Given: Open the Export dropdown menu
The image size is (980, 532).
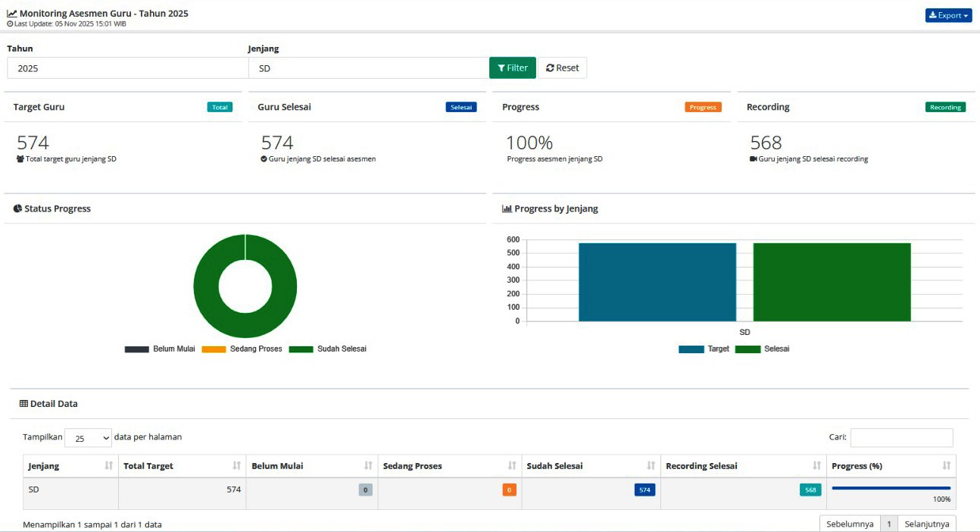Looking at the screenshot, I should [948, 15].
